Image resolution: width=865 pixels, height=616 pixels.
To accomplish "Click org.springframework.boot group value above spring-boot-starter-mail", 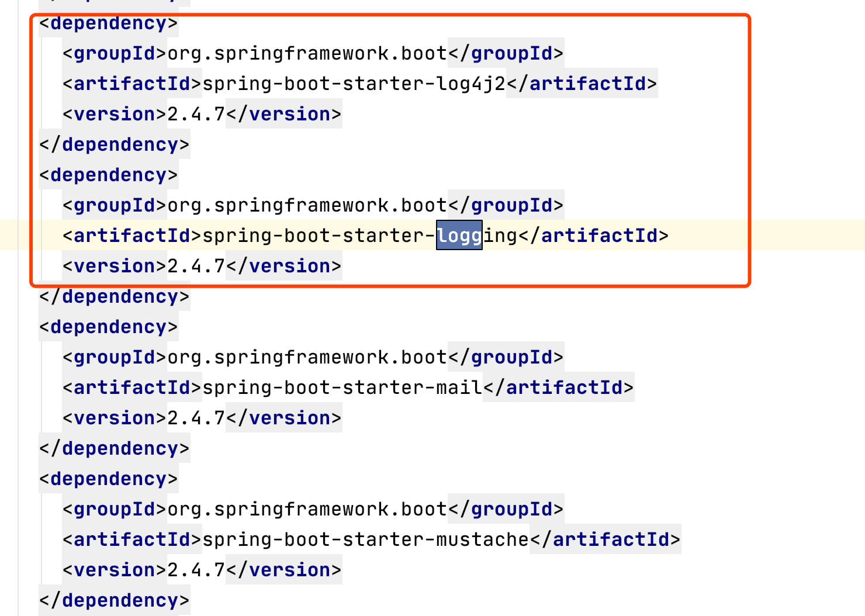I will 307,357.
